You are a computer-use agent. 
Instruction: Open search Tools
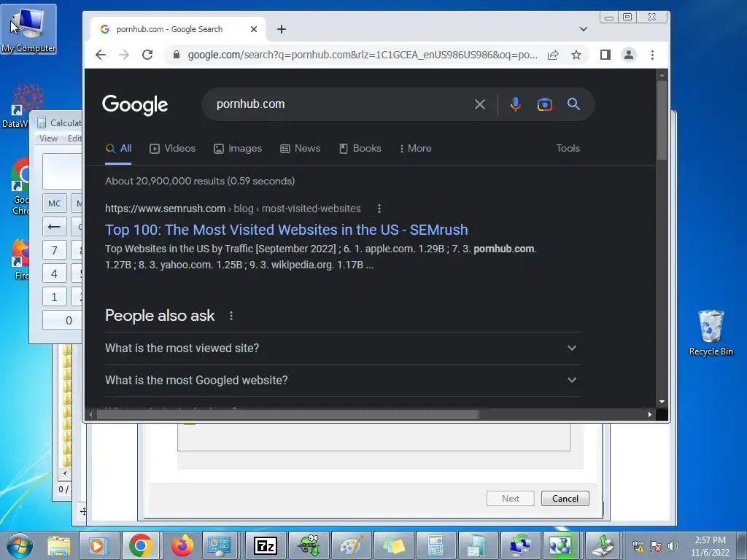tap(568, 148)
